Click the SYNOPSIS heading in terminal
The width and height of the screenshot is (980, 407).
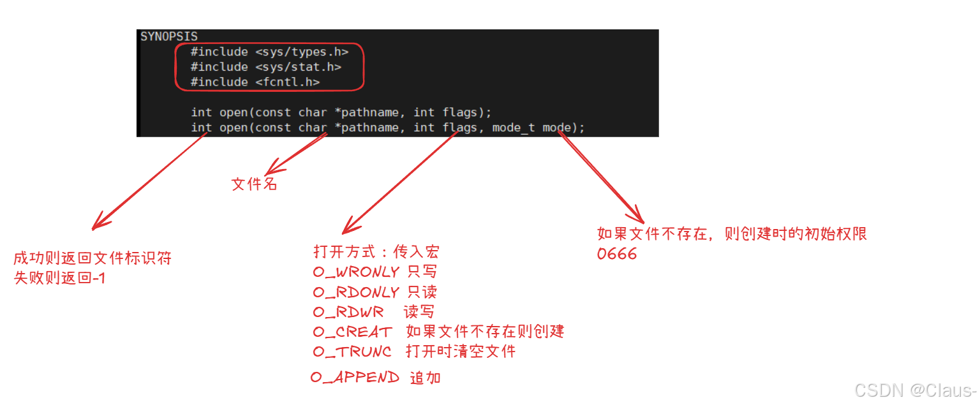coord(169,36)
